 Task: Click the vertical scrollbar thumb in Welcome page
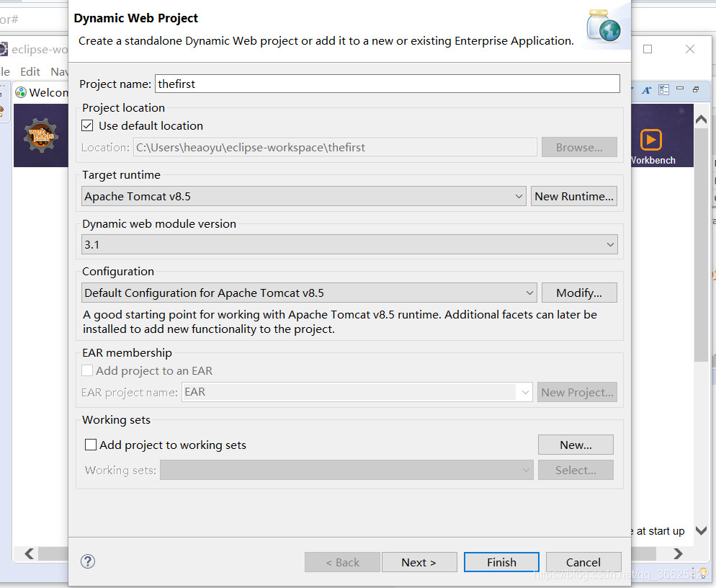(x=701, y=245)
